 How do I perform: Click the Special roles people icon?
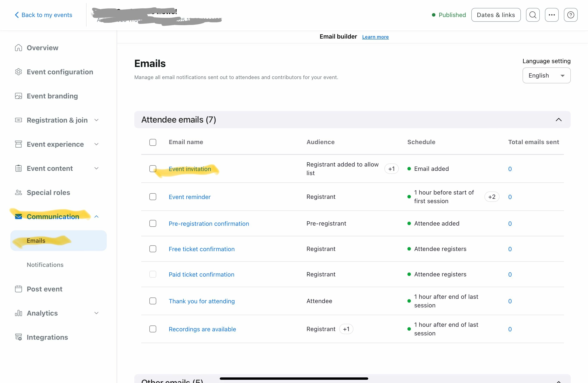click(x=19, y=192)
